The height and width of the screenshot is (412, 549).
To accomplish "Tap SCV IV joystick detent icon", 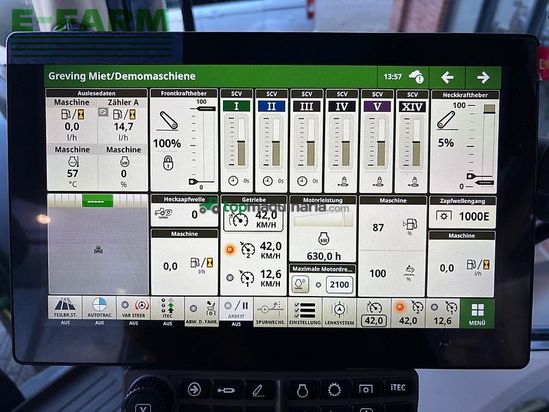I will coord(343,181).
